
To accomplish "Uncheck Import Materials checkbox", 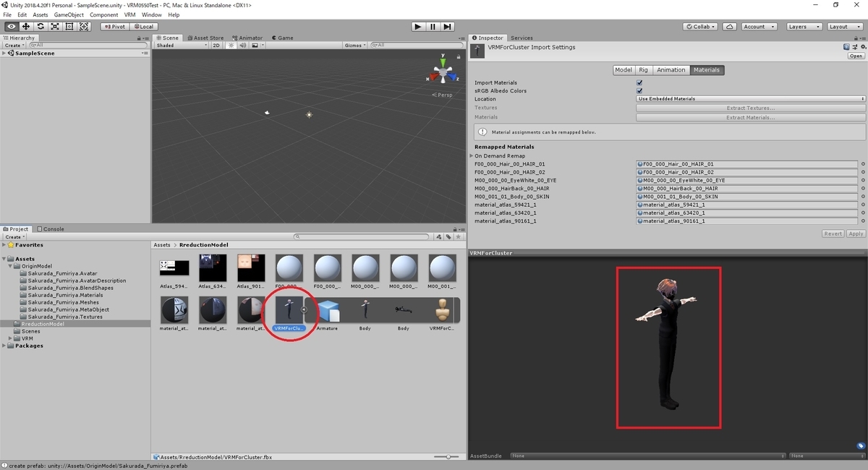I will (x=639, y=83).
